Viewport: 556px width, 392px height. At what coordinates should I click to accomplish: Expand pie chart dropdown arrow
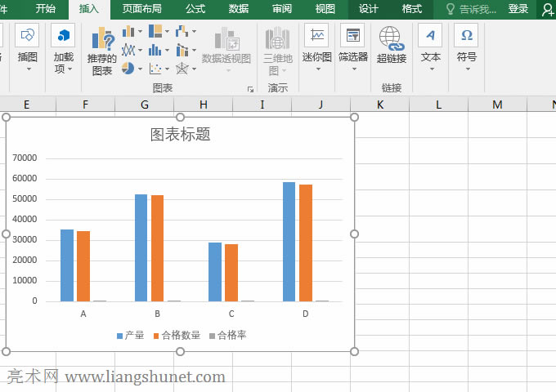[x=140, y=69]
